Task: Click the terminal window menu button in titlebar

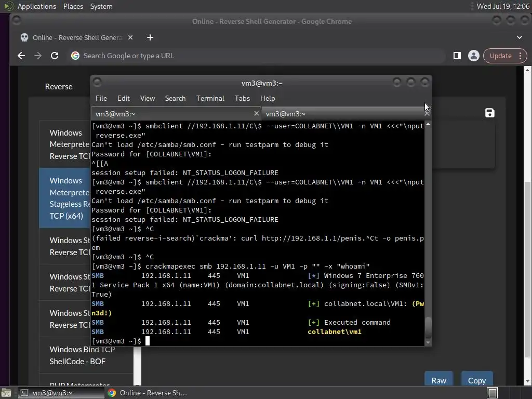Action: 97,82
